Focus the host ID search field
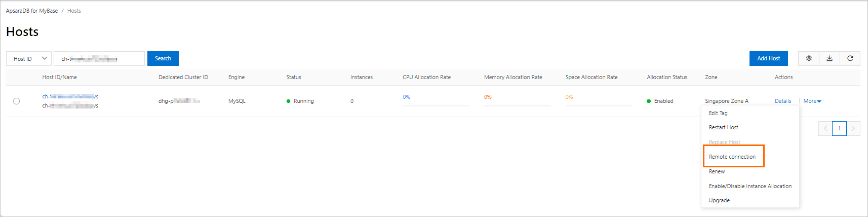The image size is (868, 217). coord(99,58)
